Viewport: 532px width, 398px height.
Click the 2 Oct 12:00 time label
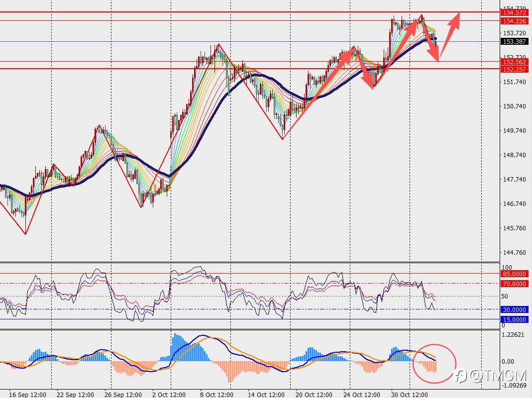click(x=169, y=395)
